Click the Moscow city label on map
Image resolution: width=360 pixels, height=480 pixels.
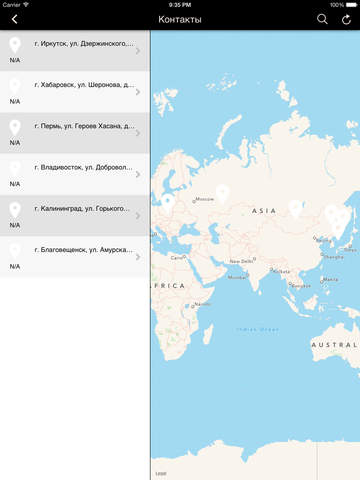click(x=204, y=199)
